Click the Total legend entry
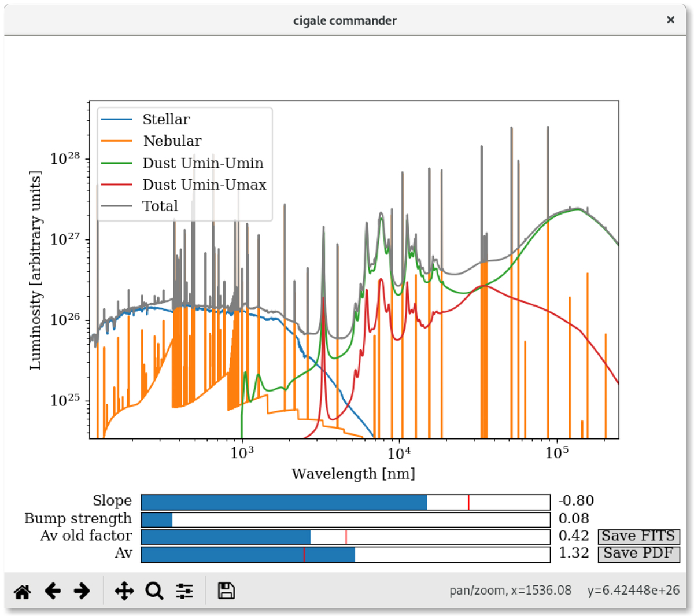 [160, 206]
